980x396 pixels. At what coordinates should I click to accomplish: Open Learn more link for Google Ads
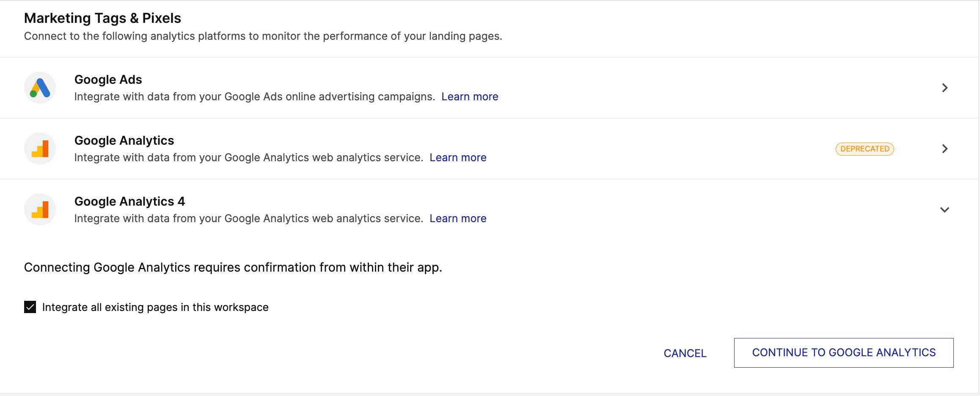pyautogui.click(x=470, y=96)
